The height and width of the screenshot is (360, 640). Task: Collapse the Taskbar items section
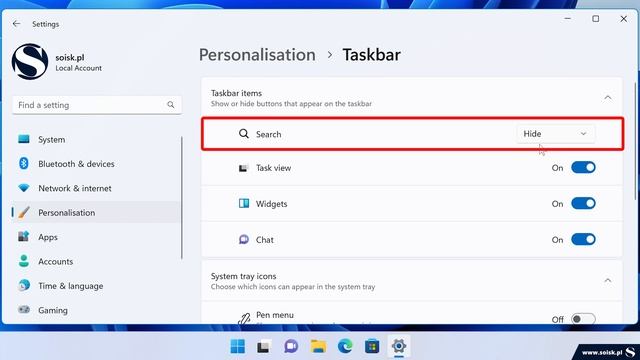coord(608,98)
